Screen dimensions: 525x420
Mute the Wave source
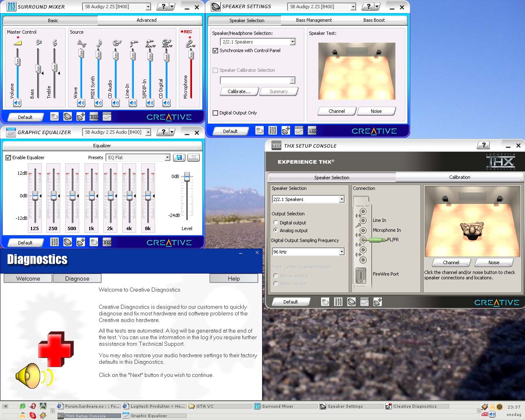(x=81, y=103)
